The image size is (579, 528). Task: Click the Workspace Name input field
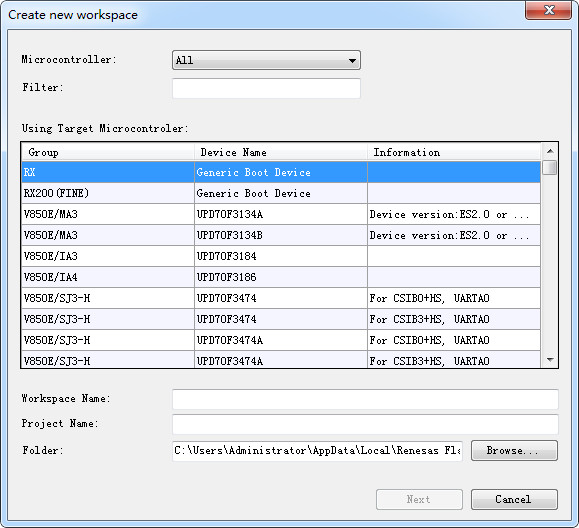coord(365,399)
